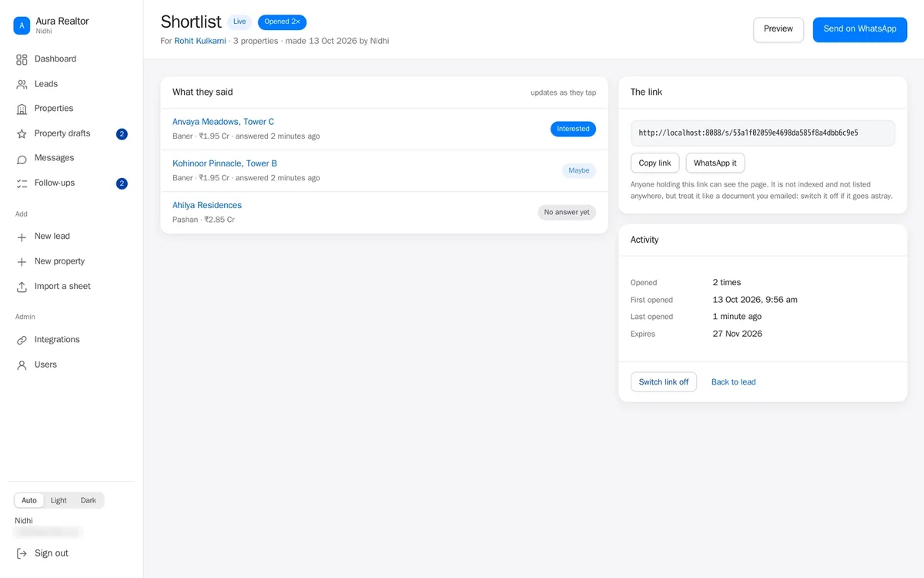The height and width of the screenshot is (578, 924).
Task: Click the Copy link button
Action: coord(654,163)
